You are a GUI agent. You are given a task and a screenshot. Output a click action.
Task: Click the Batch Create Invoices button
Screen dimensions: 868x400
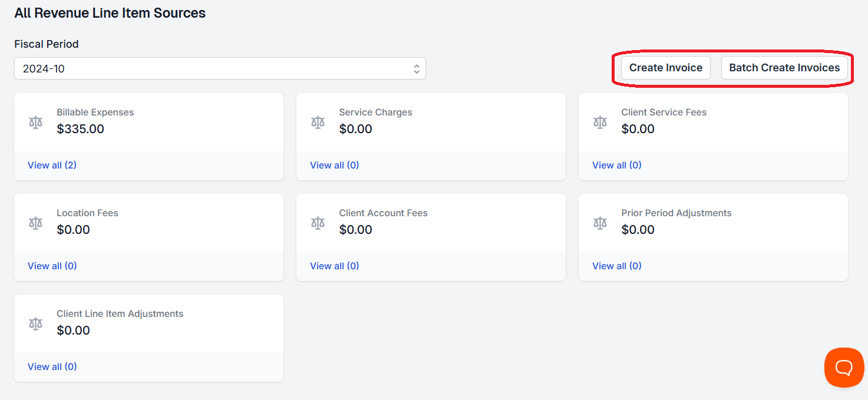point(784,68)
